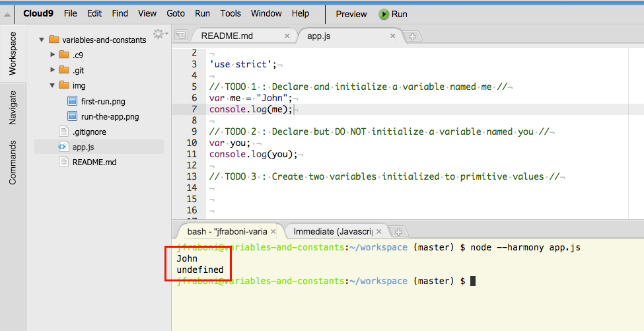Click the 'use strict' line of code
Screen dimensions: 644x331
[243, 64]
